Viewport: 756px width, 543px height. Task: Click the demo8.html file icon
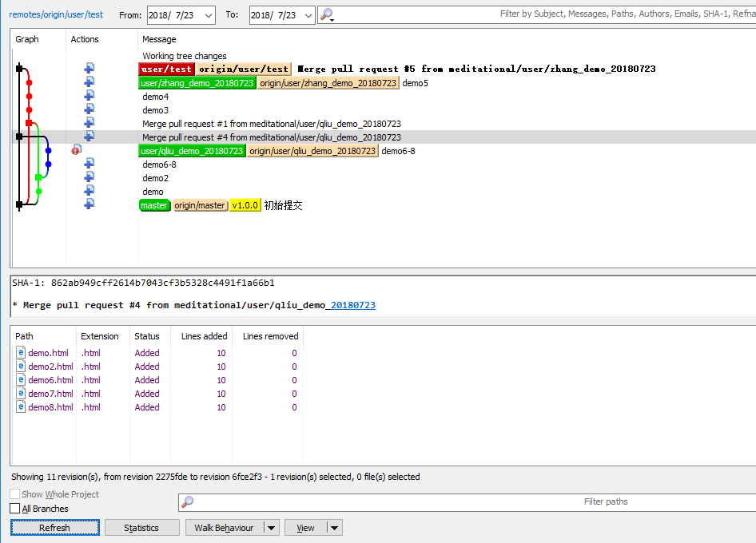21,407
